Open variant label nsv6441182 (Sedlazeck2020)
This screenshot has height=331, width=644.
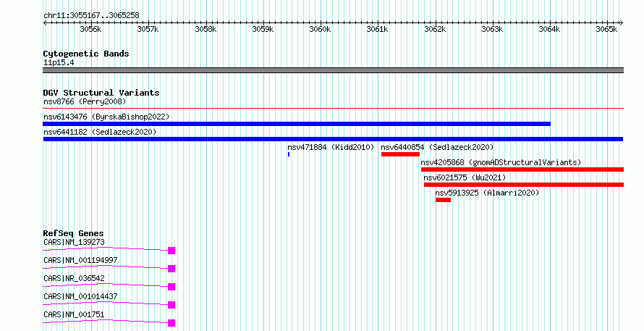(100, 132)
